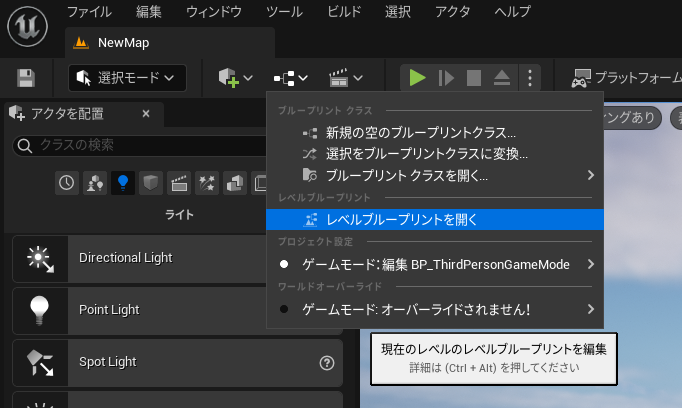Click the Point Light label
682x408 pixels.
tap(109, 310)
